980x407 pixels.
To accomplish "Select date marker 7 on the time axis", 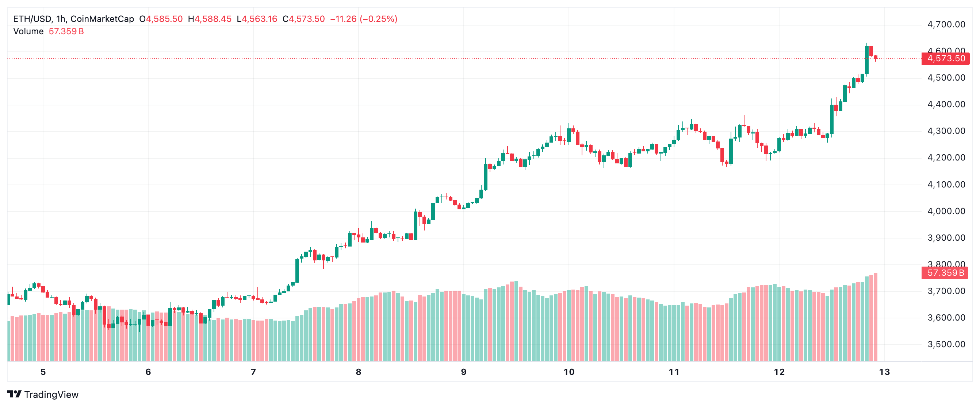I will [253, 372].
